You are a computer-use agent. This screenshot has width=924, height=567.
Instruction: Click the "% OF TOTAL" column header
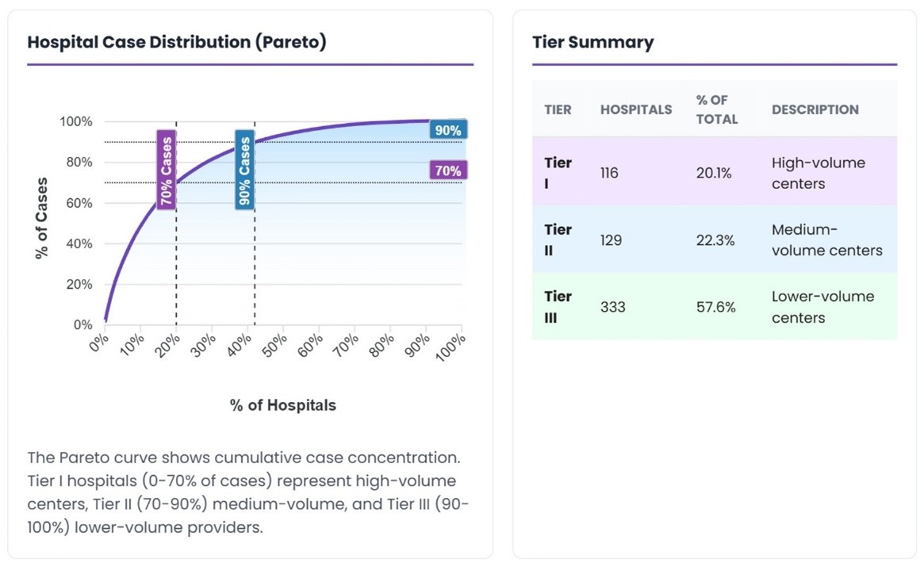point(717,109)
